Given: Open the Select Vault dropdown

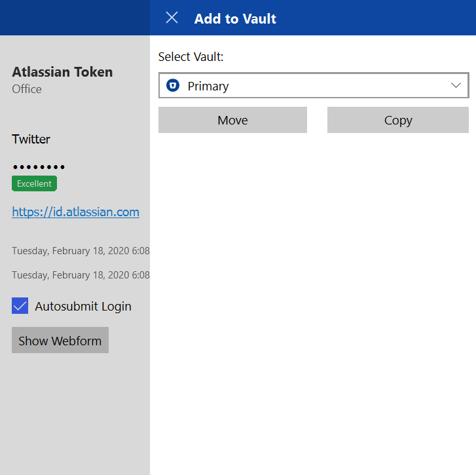Looking at the screenshot, I should [314, 85].
